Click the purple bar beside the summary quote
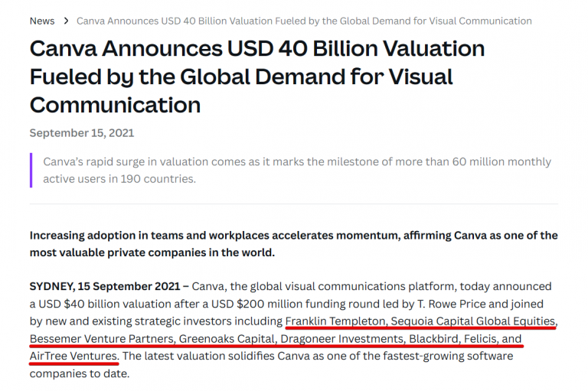The image size is (588, 391). 31,171
